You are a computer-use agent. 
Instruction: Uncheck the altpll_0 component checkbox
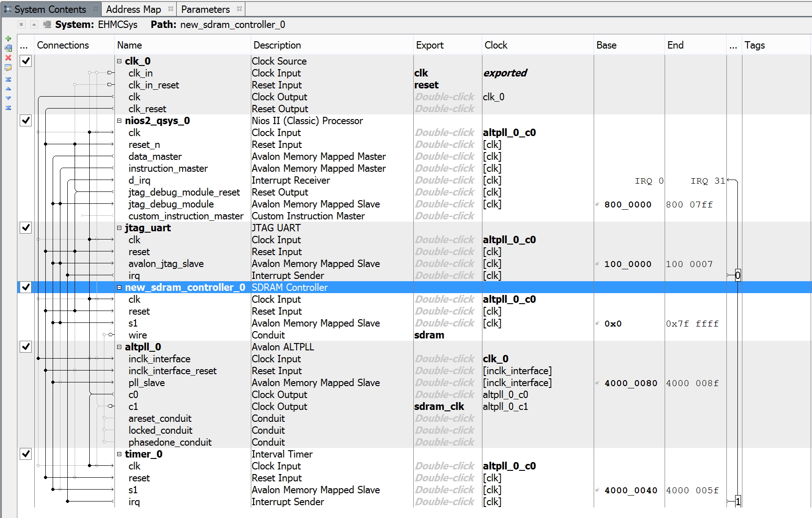point(26,347)
